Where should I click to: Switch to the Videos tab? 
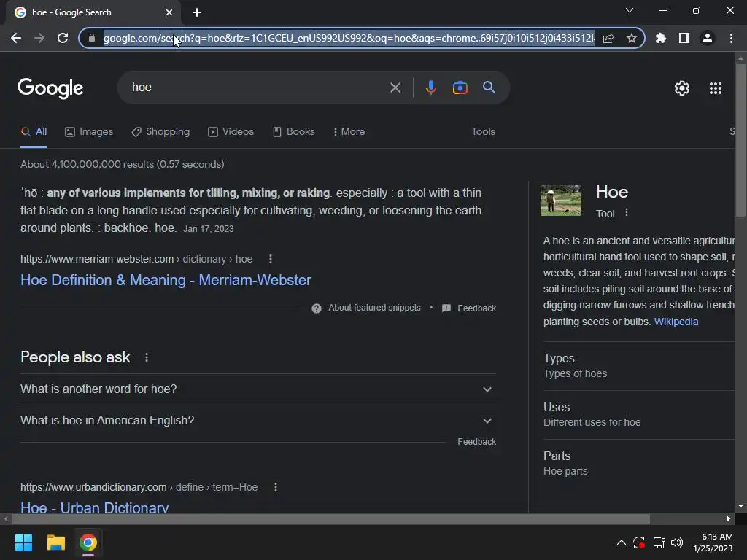(x=231, y=132)
